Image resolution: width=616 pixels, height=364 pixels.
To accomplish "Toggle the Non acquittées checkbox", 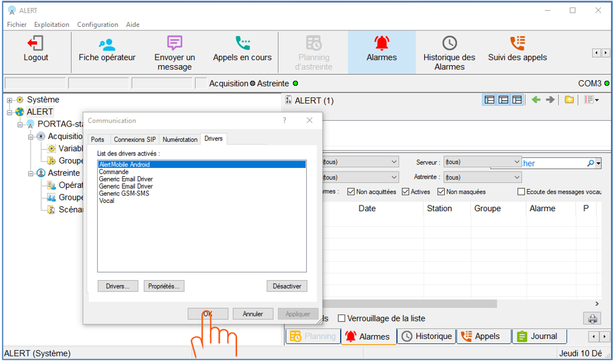I will 352,192.
